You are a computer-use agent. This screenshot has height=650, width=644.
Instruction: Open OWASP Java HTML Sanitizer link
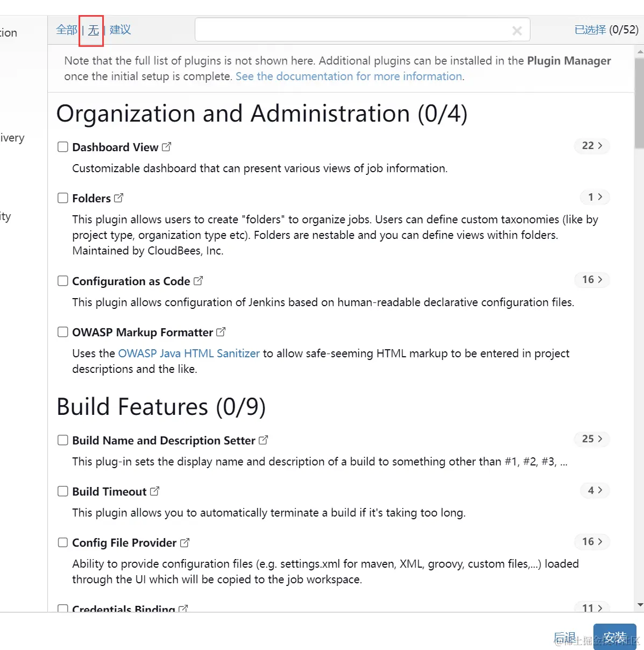coord(189,354)
